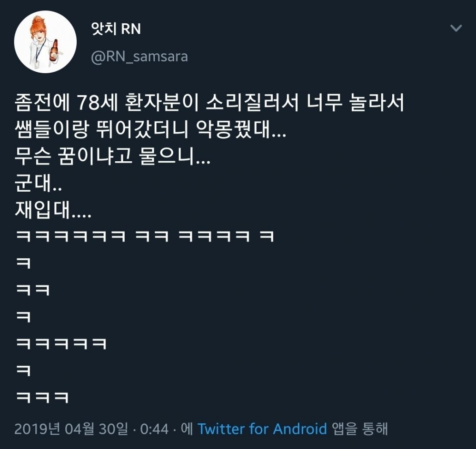Open the 앗치 RN profile avatar
The image size is (476, 449).
(45, 42)
